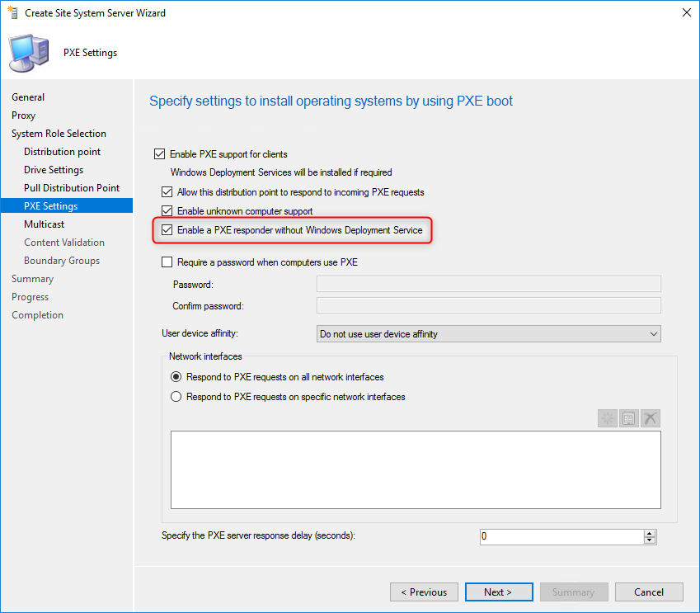Toggle PXE responder without Windows Deployment Service

(x=167, y=230)
